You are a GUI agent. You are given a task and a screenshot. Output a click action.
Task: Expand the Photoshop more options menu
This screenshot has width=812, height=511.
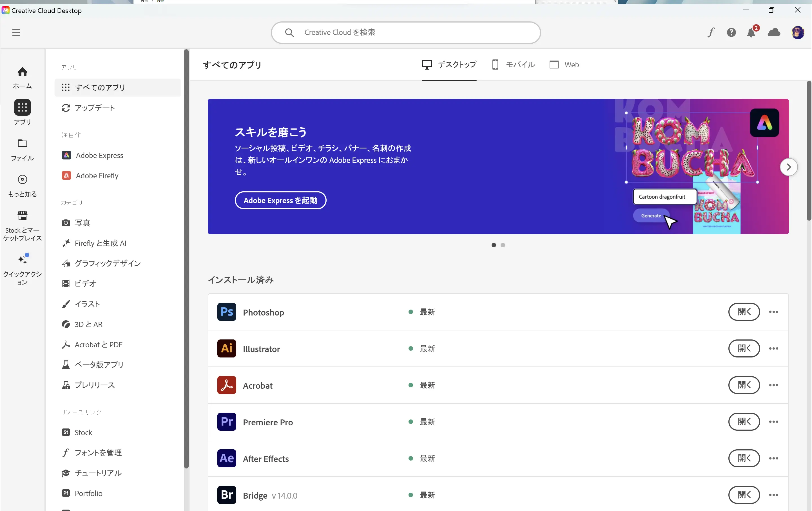coord(773,312)
